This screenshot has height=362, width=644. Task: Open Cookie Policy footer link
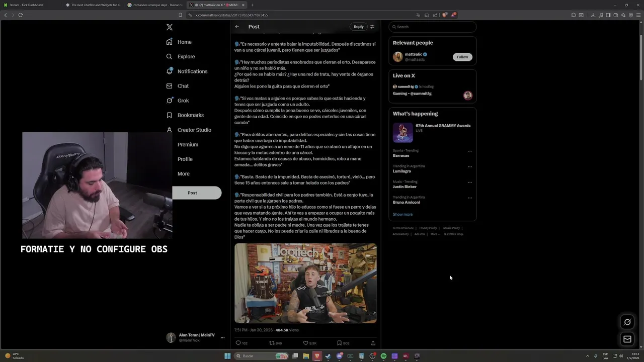tap(451, 228)
